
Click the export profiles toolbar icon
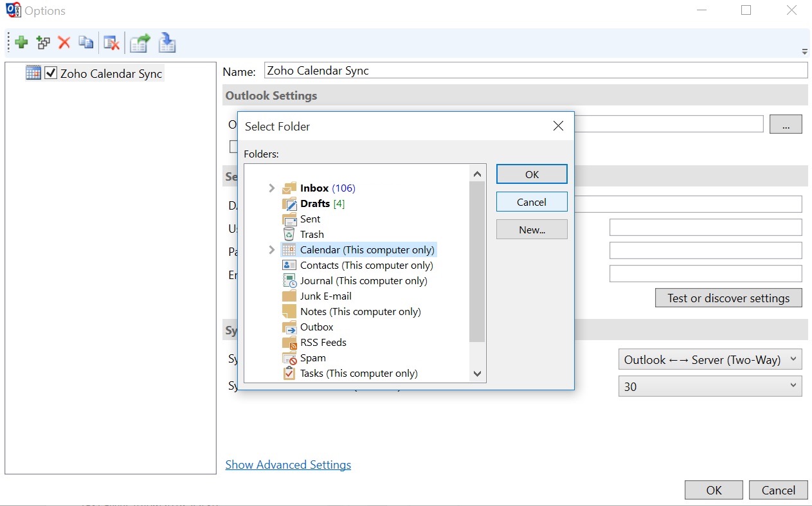point(140,43)
